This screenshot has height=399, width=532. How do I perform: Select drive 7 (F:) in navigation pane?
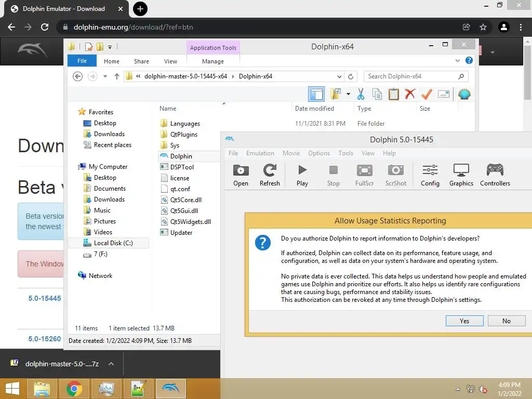click(100, 254)
